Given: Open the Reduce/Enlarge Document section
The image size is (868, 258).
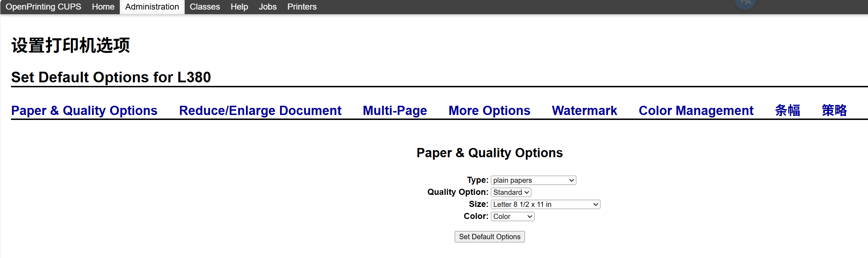Looking at the screenshot, I should 260,110.
